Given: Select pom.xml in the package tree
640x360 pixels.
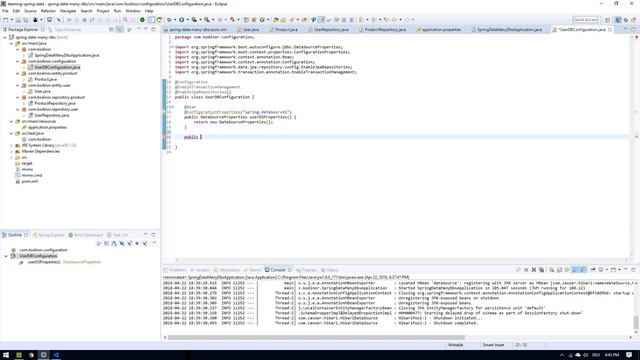Looking at the screenshot, I should point(29,181).
